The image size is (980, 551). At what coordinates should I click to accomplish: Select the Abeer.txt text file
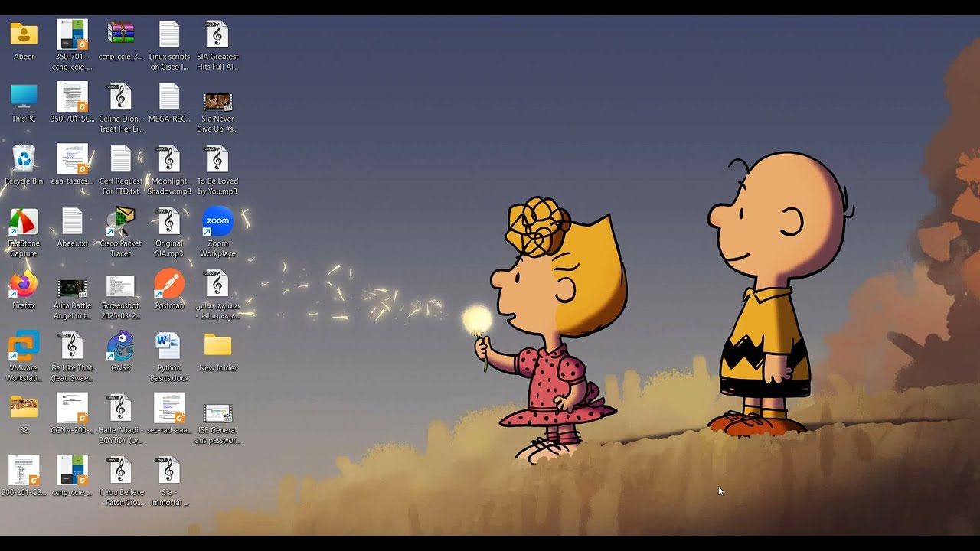[72, 222]
